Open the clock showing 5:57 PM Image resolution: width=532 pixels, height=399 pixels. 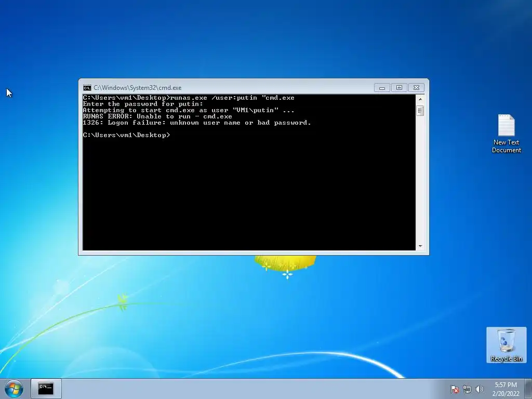(x=506, y=385)
